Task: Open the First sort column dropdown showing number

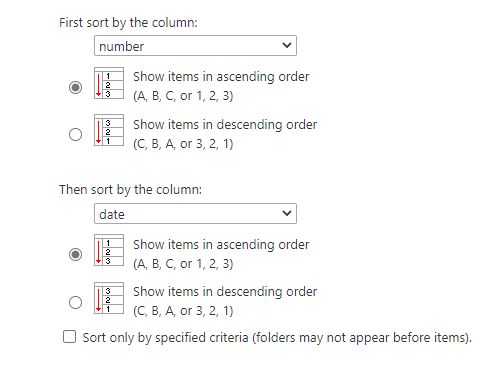Action: click(195, 46)
